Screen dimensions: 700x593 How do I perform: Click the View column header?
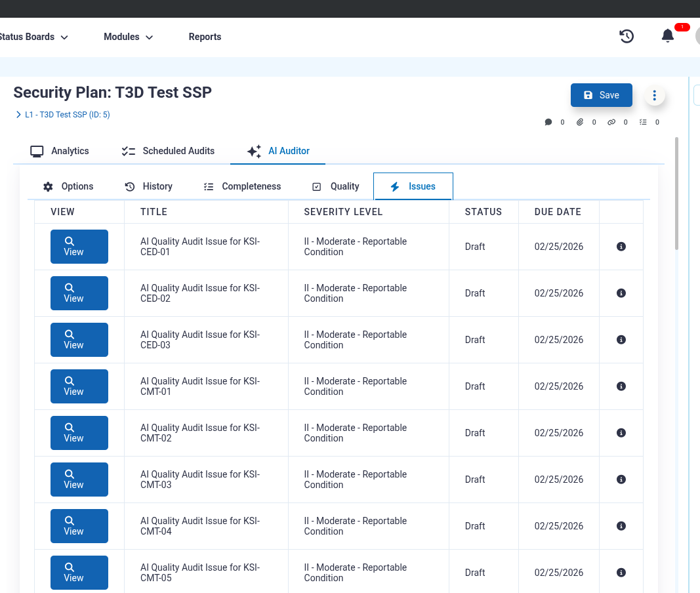[62, 212]
